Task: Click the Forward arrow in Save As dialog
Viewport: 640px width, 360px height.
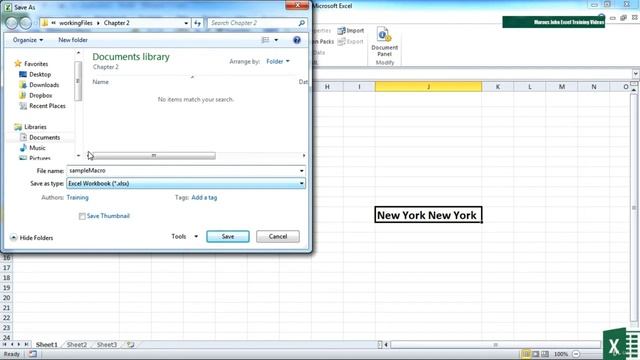Action: click(25, 23)
